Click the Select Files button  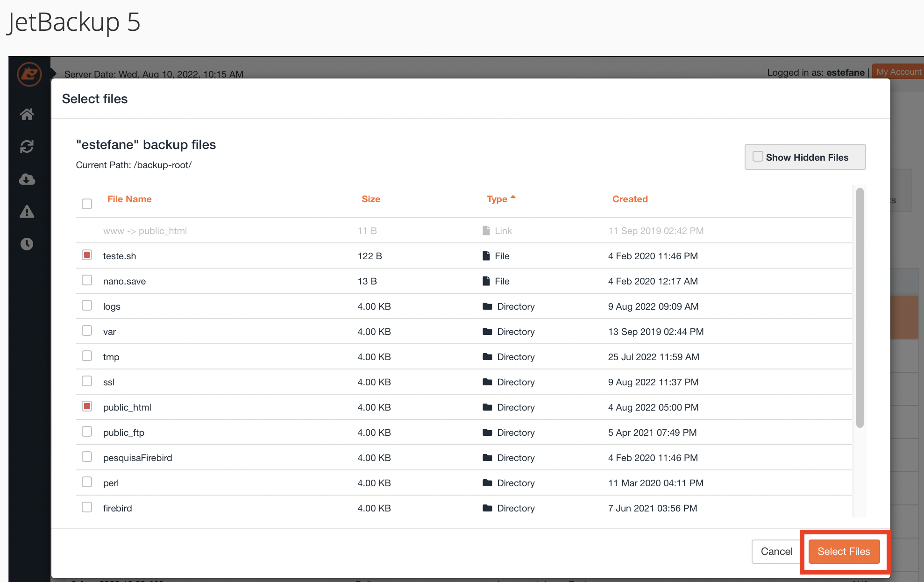[844, 551]
